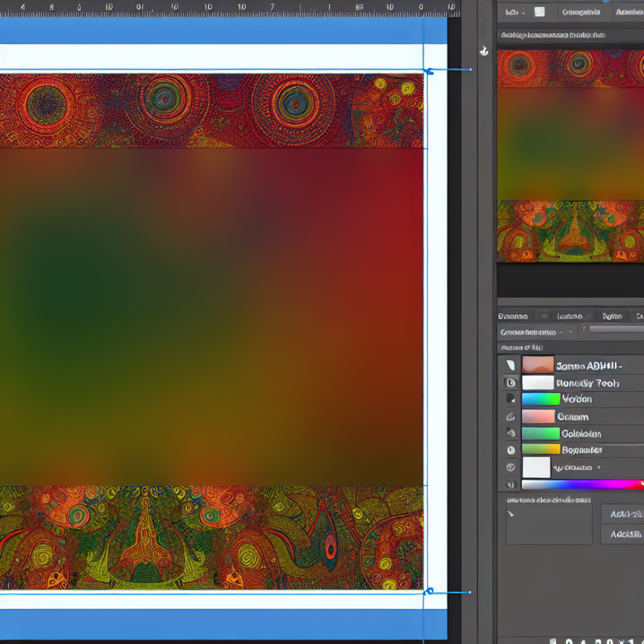Switch to the first tab of the layers panel
Viewport: 644px width, 644px height.
pyautogui.click(x=513, y=316)
